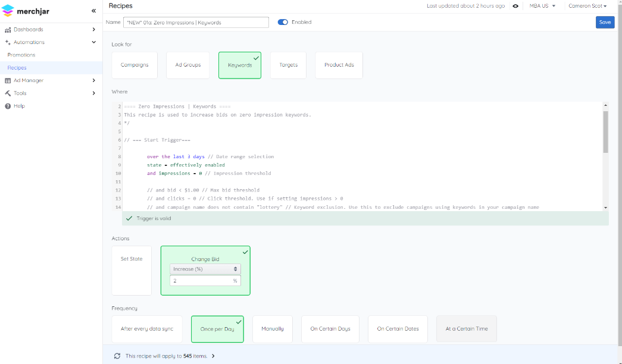Select Keywords under Look for

pyautogui.click(x=240, y=65)
